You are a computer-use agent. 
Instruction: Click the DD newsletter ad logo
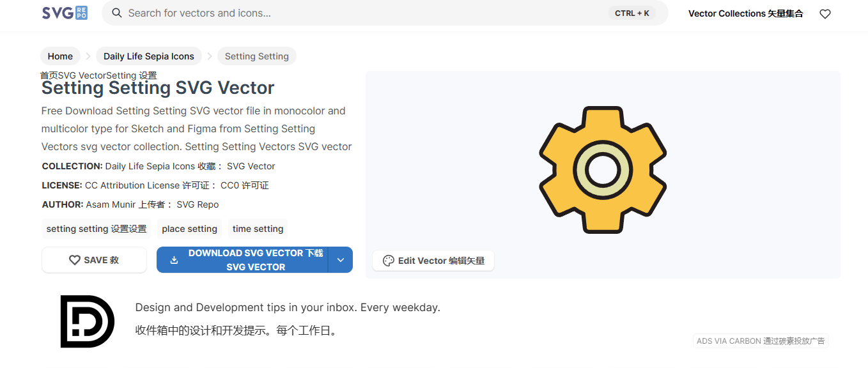point(87,321)
